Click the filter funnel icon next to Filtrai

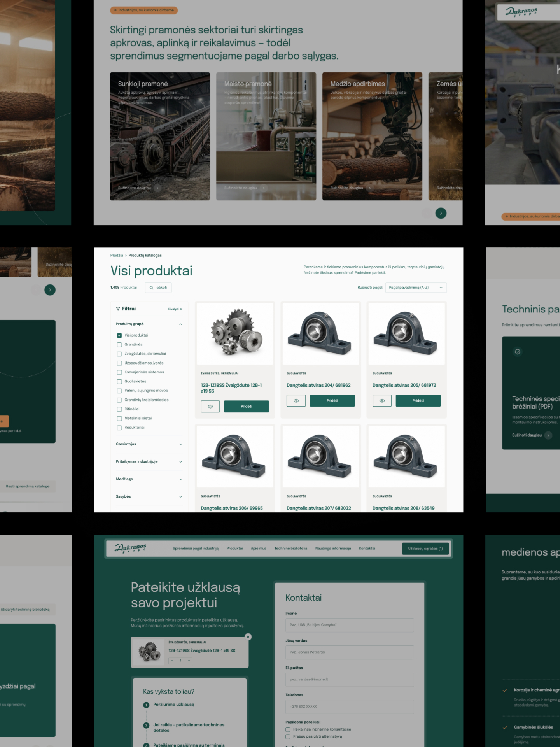[118, 309]
